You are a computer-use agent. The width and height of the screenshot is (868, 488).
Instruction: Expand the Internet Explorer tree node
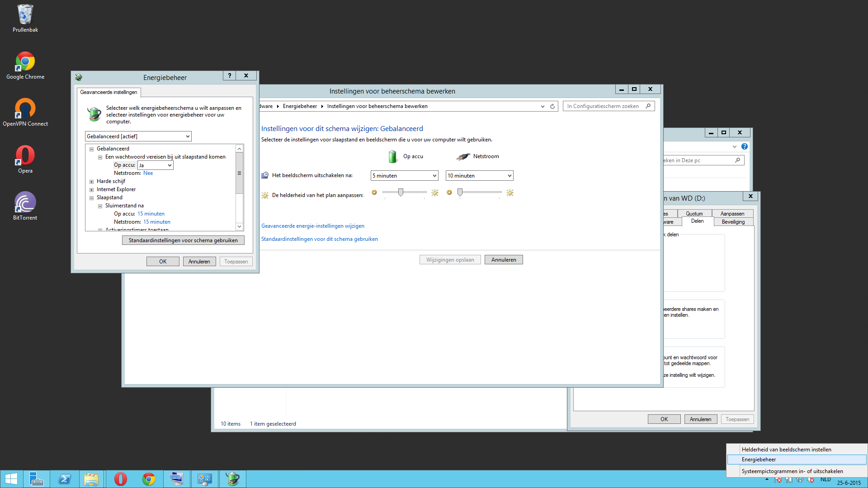pos(91,190)
